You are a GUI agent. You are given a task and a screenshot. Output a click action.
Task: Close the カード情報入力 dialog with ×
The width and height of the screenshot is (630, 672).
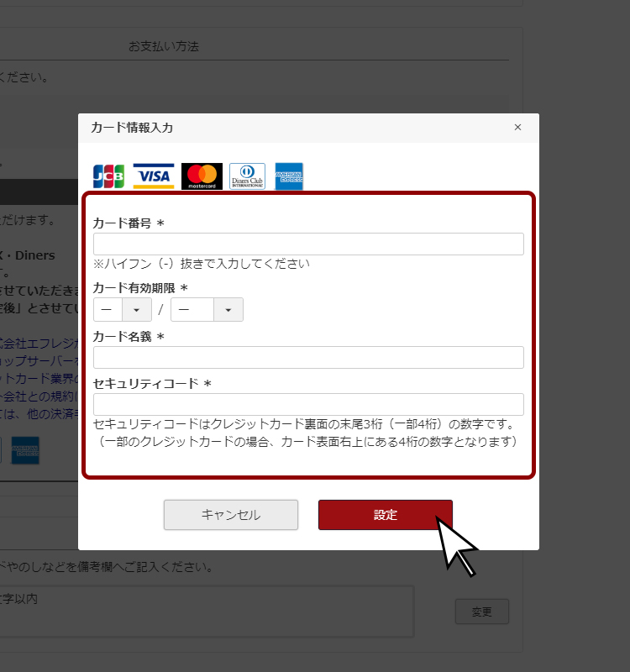[517, 128]
